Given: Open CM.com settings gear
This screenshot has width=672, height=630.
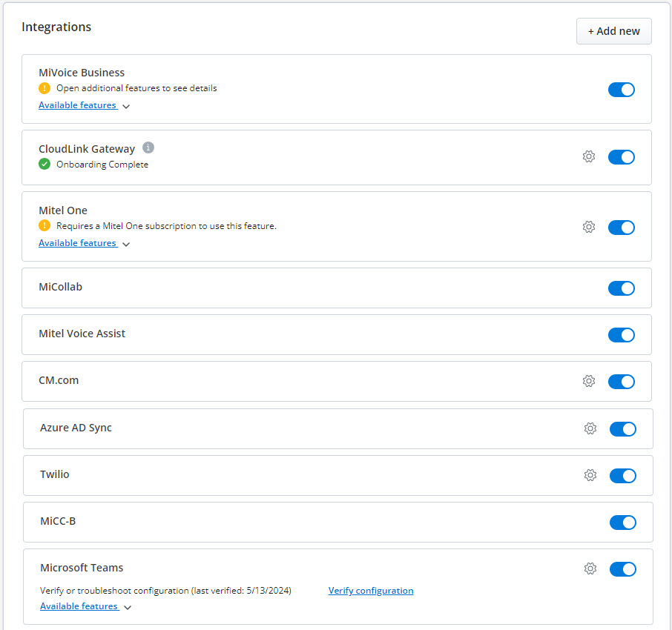Looking at the screenshot, I should click(x=589, y=382).
